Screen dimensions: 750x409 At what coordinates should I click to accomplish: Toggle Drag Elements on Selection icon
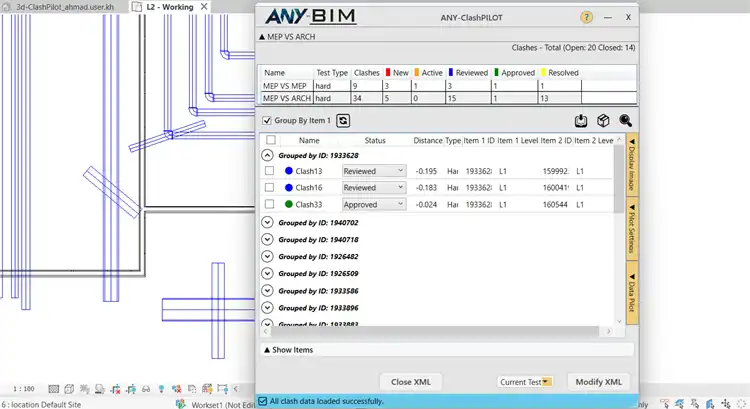(726, 404)
